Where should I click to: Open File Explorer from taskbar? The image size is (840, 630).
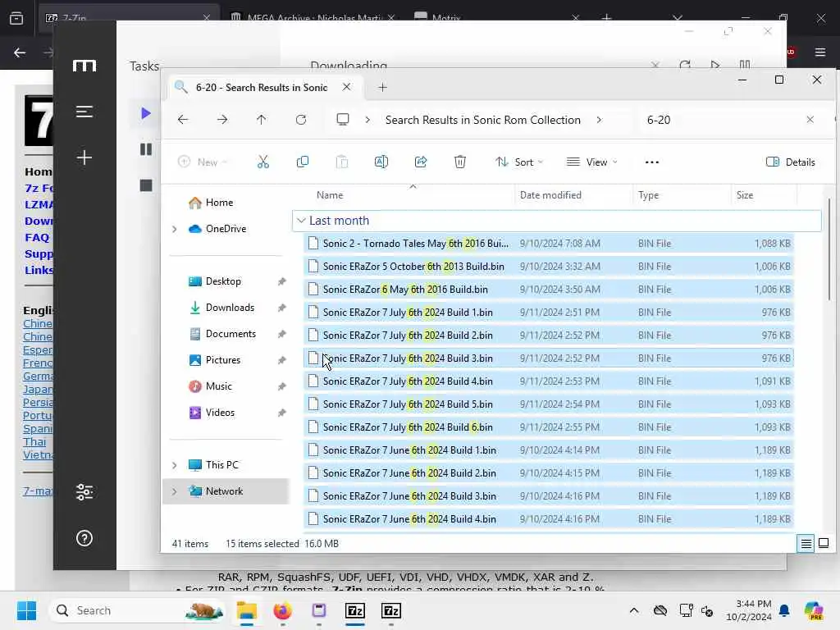246,610
